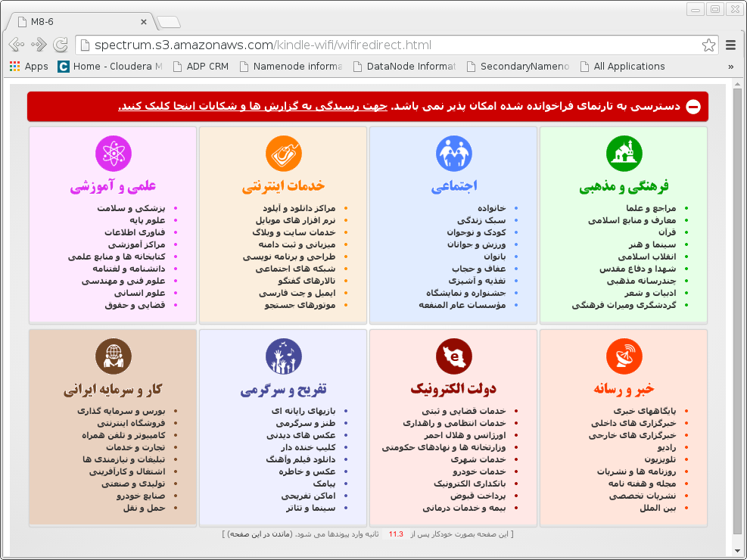Select تلویزیون in the news list
The width and height of the screenshot is (747, 560).
(660, 459)
